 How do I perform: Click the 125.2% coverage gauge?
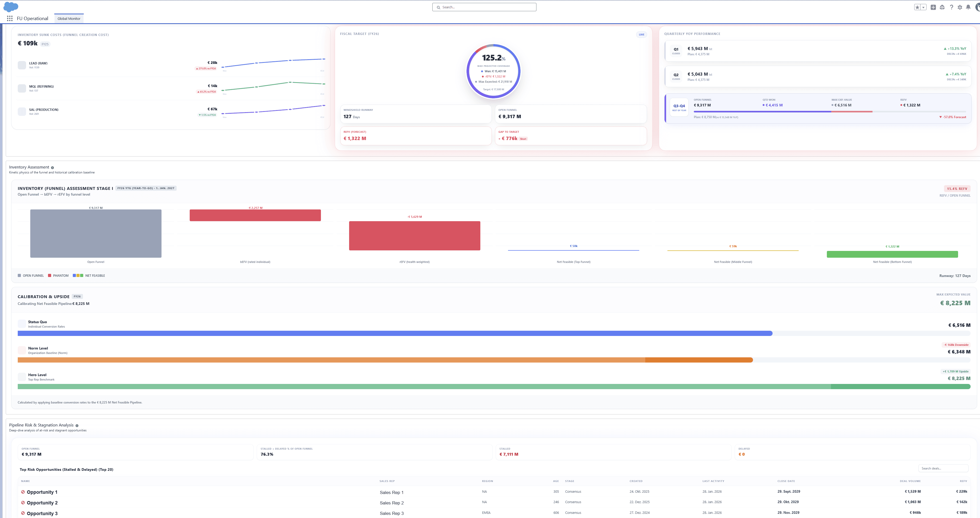coord(493,71)
